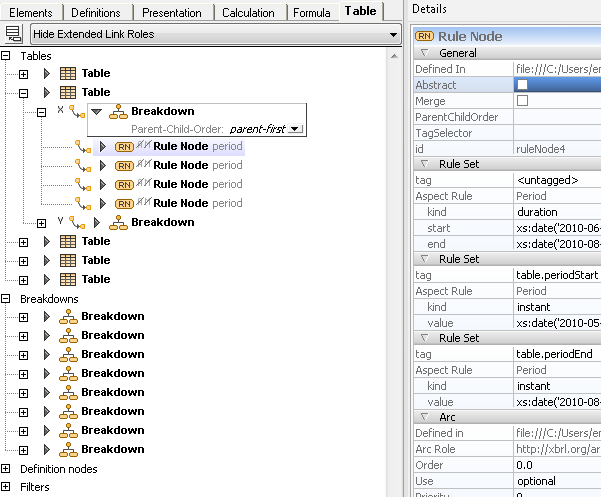Open the Hide Extended Link Roles dropdown
The width and height of the screenshot is (601, 497).
(393, 35)
